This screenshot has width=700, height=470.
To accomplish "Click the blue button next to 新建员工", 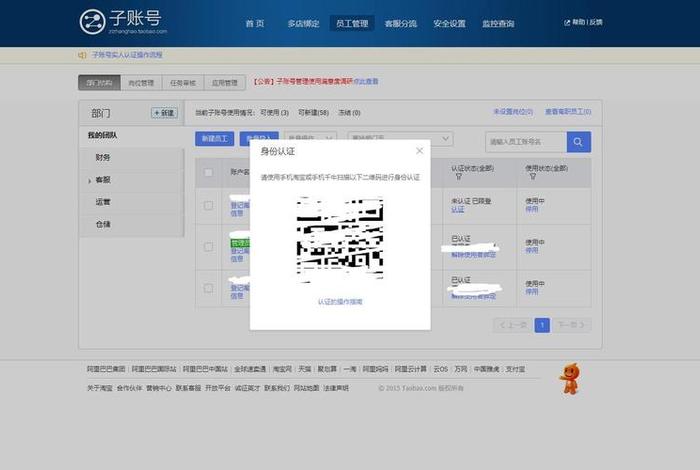I will [259, 139].
